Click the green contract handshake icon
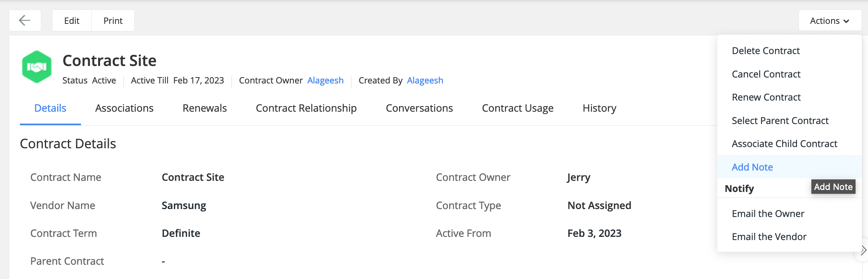 [x=37, y=67]
